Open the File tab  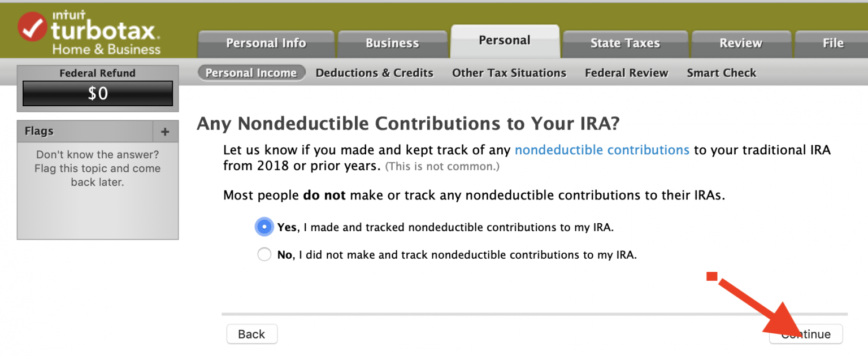(833, 44)
